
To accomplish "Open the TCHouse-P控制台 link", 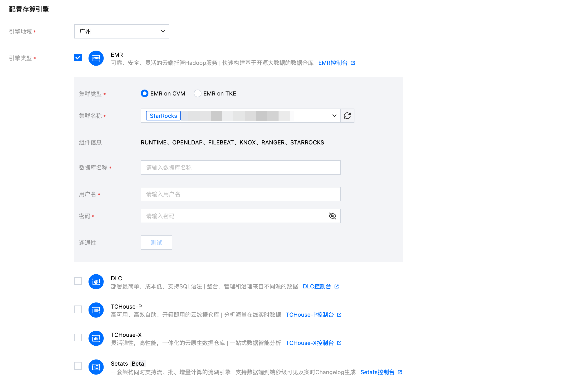I will [x=309, y=315].
